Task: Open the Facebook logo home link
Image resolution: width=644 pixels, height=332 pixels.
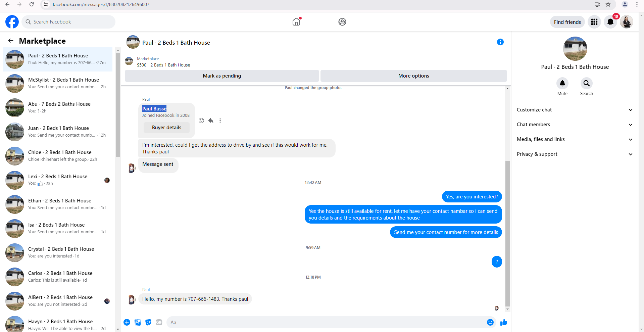Action: [12, 22]
